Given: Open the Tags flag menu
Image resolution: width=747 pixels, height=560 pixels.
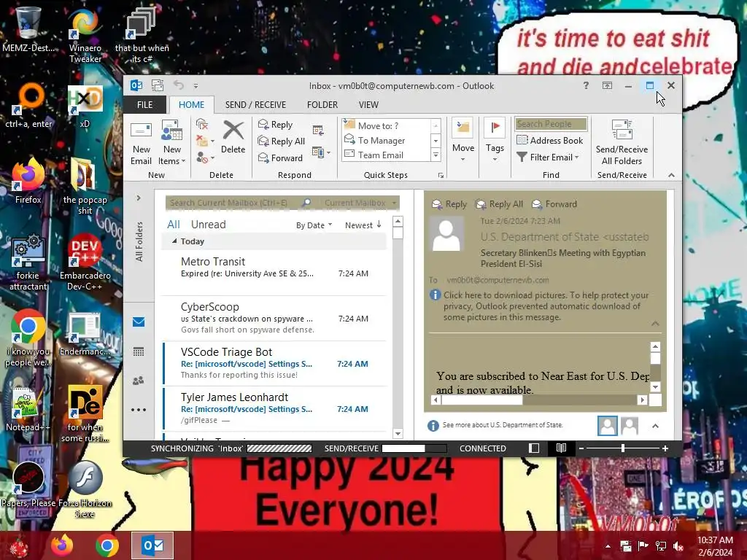Looking at the screenshot, I should [x=495, y=141].
